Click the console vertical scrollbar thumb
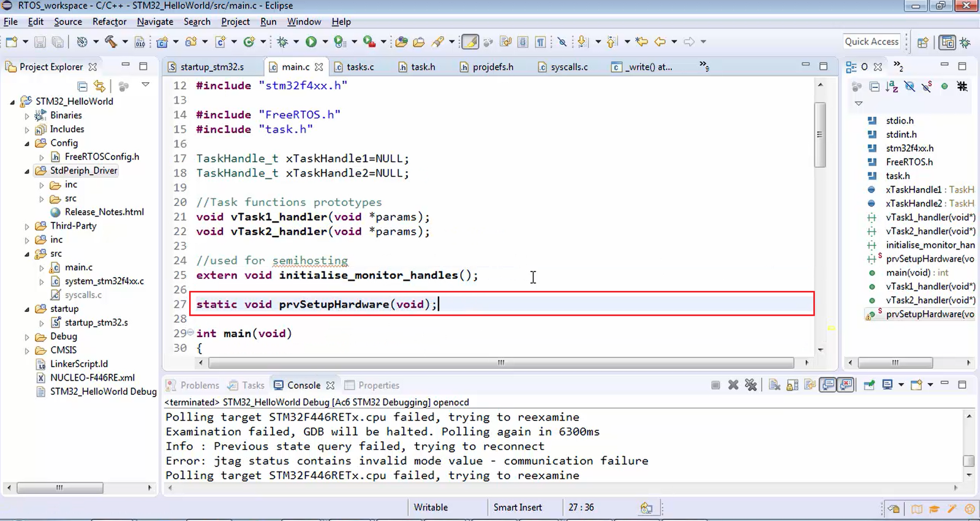 [x=968, y=461]
